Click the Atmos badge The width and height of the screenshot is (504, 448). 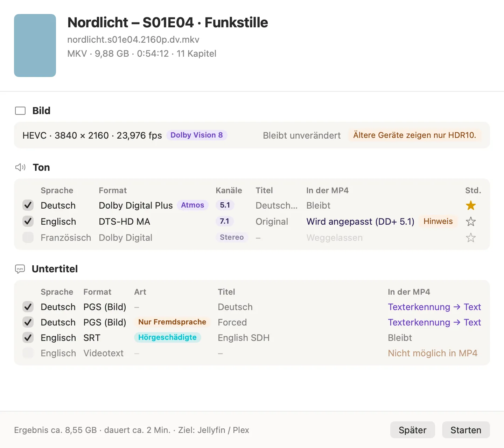coord(192,205)
